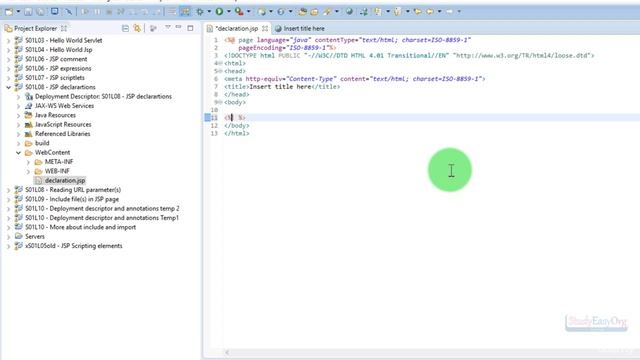Screen dimensions: 640x360
Task: Collapse the S01L08 - JSP declarartions project
Action: (x=9, y=87)
